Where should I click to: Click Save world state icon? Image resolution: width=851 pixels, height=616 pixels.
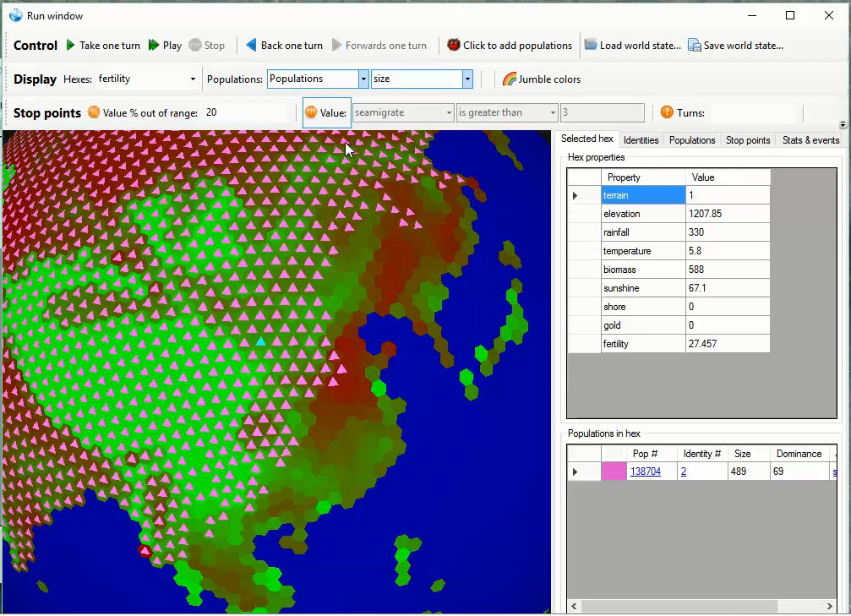pyautogui.click(x=694, y=46)
